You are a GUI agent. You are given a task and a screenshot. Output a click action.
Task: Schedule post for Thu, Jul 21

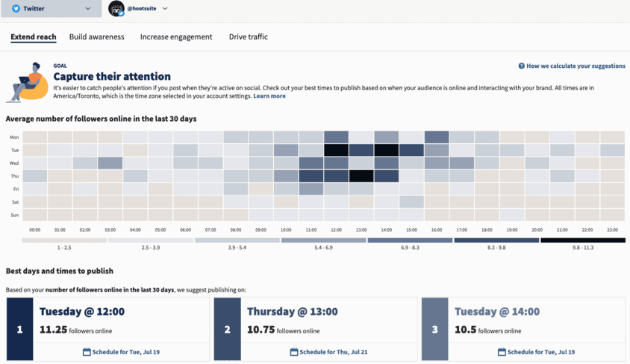pyautogui.click(x=329, y=351)
